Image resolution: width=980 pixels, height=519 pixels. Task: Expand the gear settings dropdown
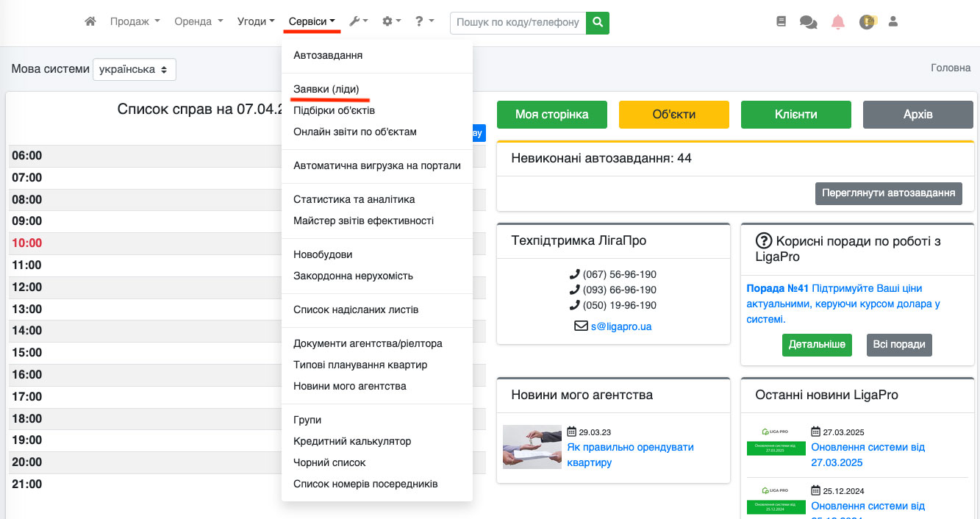click(391, 22)
